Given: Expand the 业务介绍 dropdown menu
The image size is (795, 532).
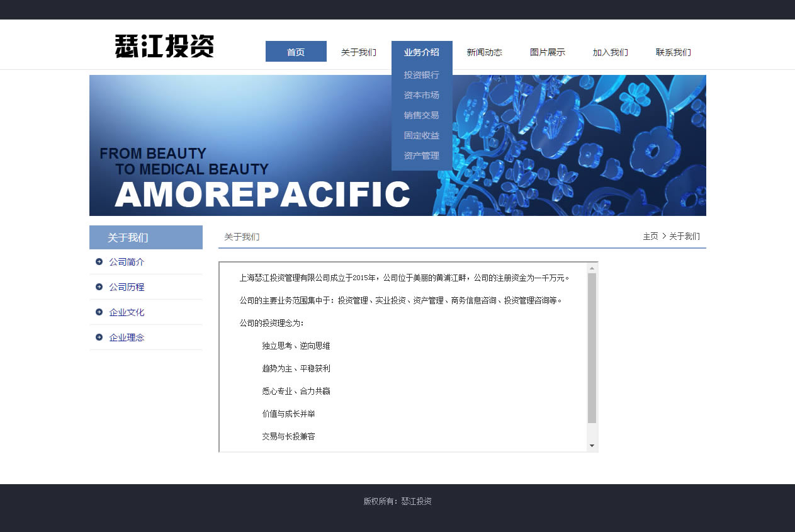Looking at the screenshot, I should tap(422, 52).
